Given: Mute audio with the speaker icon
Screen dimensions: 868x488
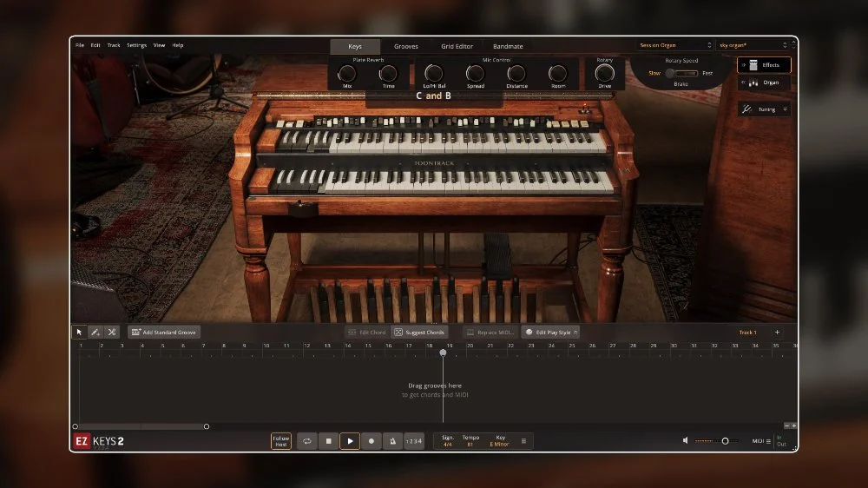Looking at the screenshot, I should coord(686,440).
